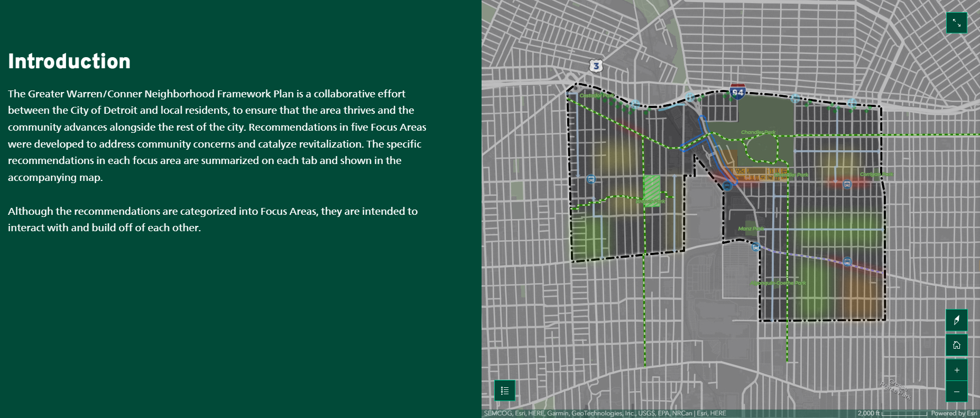Expand the map to fullscreen
980x418 pixels.
click(x=956, y=23)
